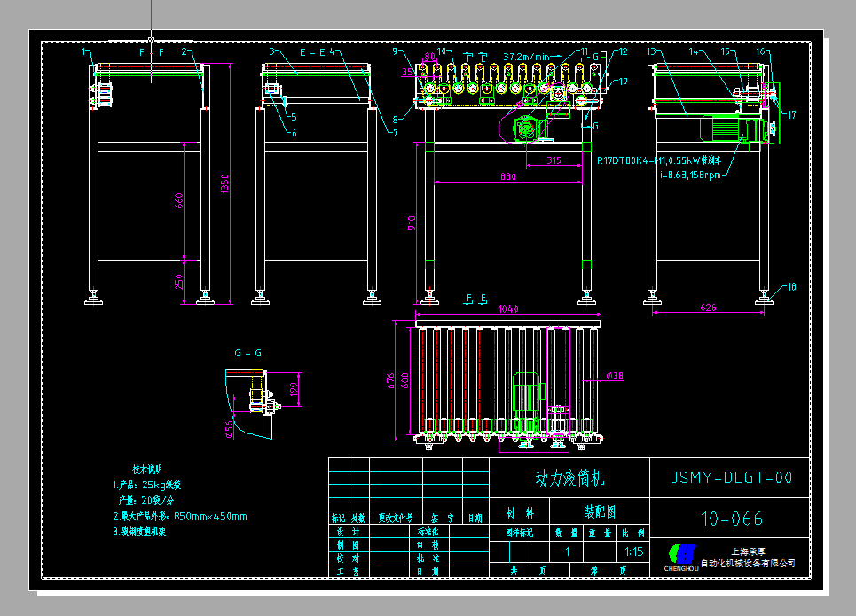Click the 1:15 scale value cell

point(633,550)
